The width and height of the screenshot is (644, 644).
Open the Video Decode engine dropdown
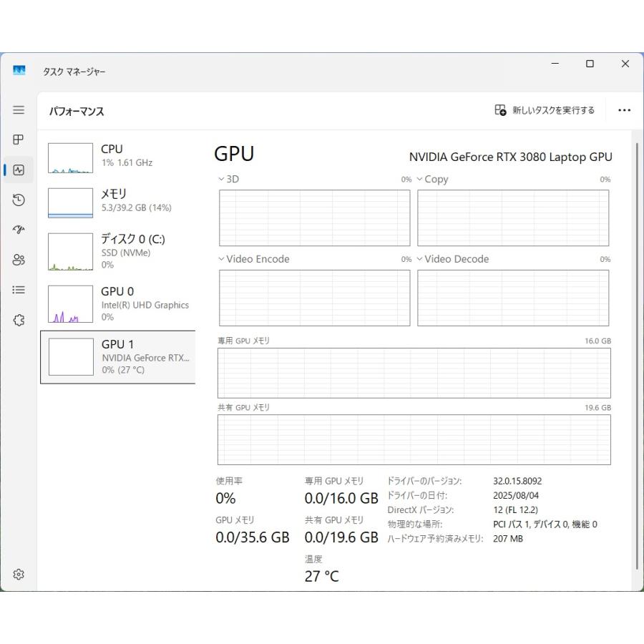pyautogui.click(x=453, y=259)
